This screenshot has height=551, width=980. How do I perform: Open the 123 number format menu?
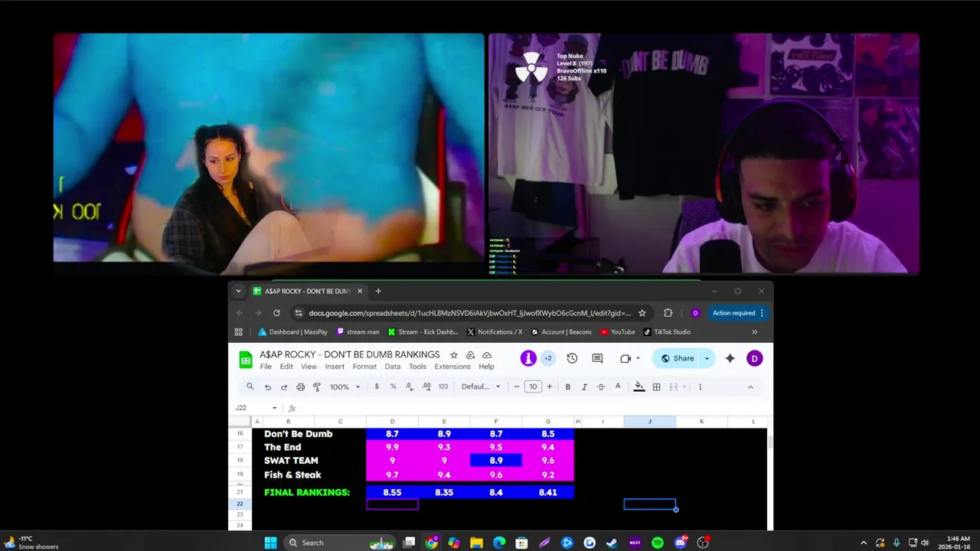pyautogui.click(x=443, y=386)
